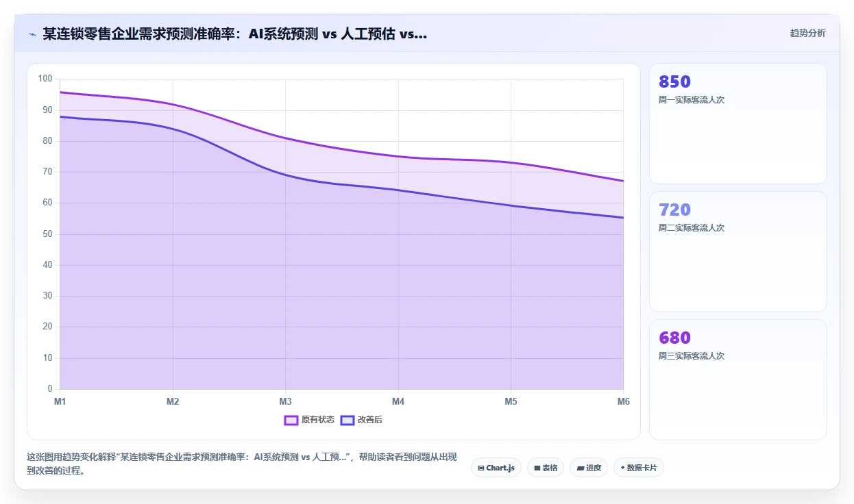Toggle the 改善后 series via its legend label
The height and width of the screenshot is (504, 854).
click(x=370, y=420)
